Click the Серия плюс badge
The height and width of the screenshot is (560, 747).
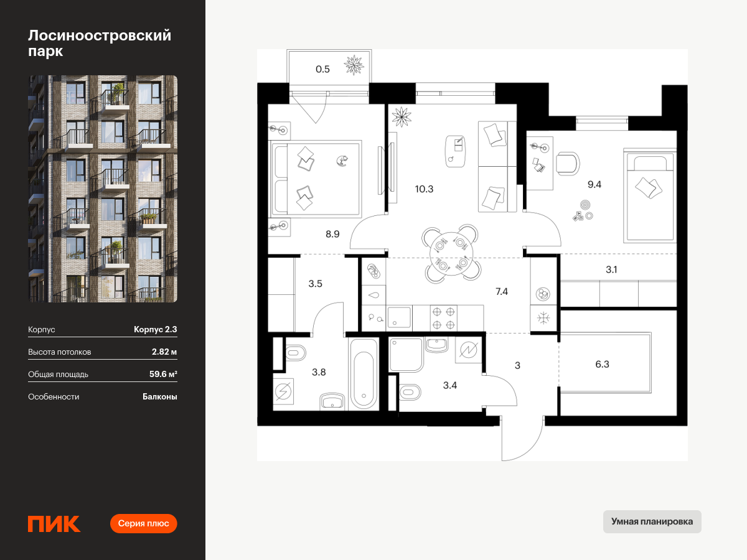144,523
